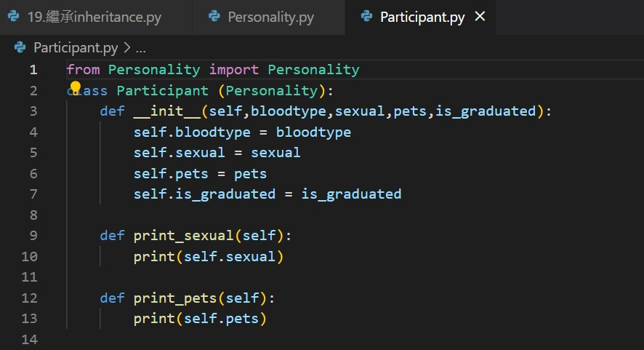644x350 pixels.
Task: Click line number 9 in the gutter
Action: (x=33, y=236)
